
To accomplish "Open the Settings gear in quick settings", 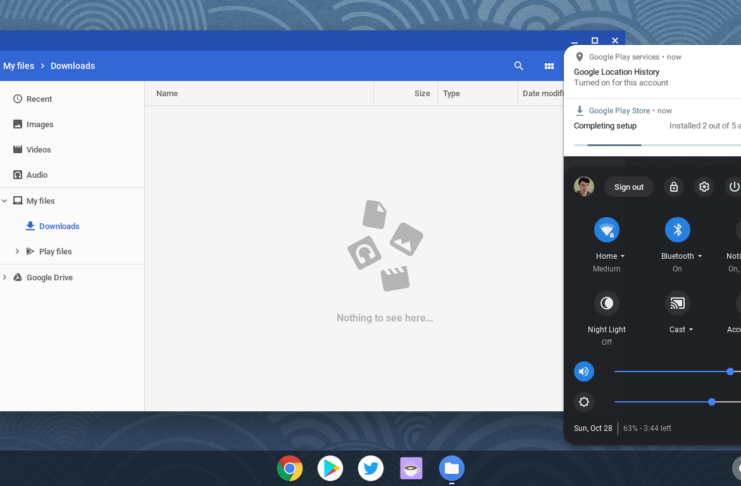I will tap(704, 187).
